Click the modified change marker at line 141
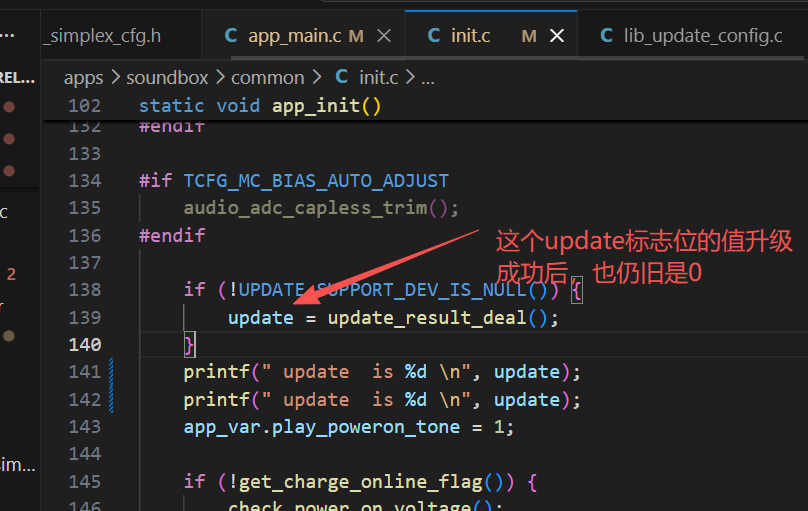This screenshot has width=808, height=511. [x=111, y=372]
